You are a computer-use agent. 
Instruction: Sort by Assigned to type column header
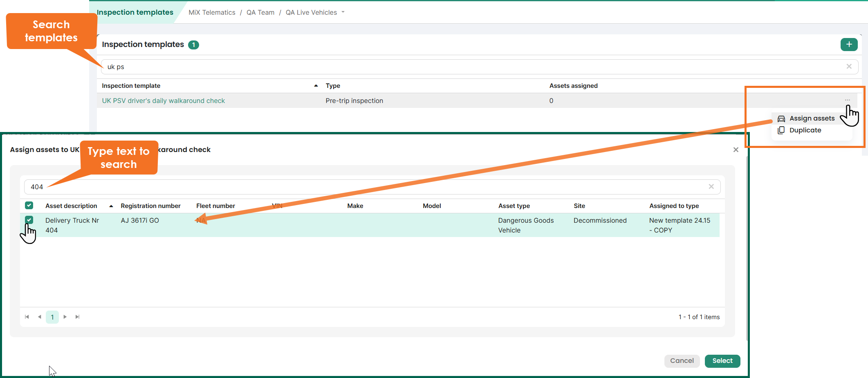tap(674, 206)
